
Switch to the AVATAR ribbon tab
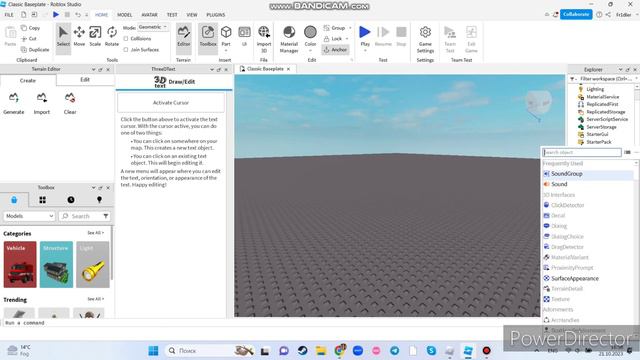(x=149, y=15)
